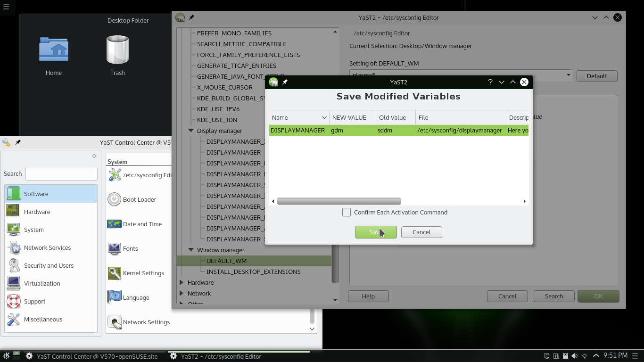Open Name column sort dropdown arrow

coord(324,117)
